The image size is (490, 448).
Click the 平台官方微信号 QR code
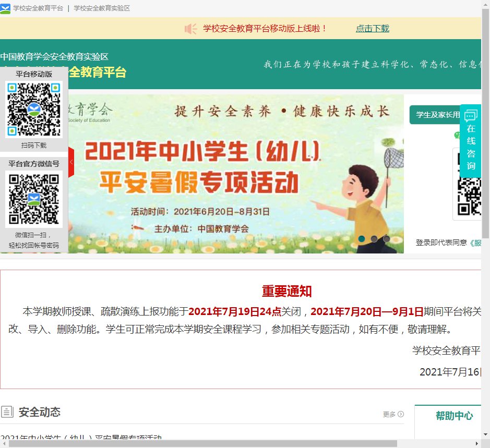[x=33, y=199]
